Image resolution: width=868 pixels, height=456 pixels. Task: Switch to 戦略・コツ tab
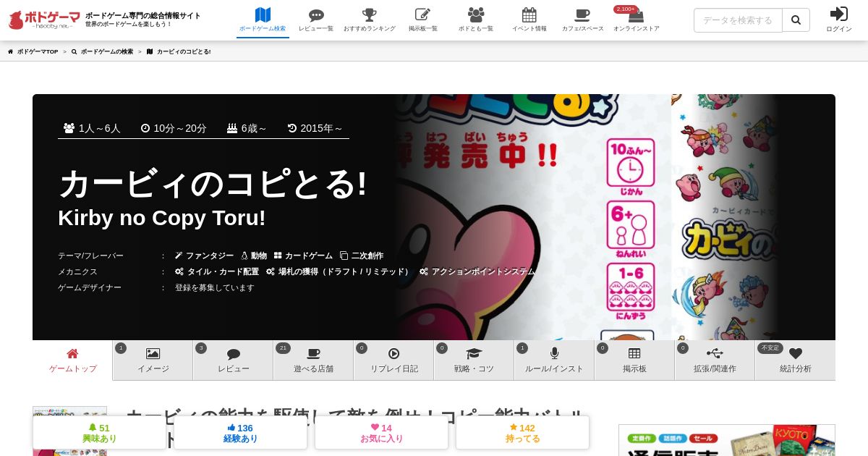(x=474, y=360)
